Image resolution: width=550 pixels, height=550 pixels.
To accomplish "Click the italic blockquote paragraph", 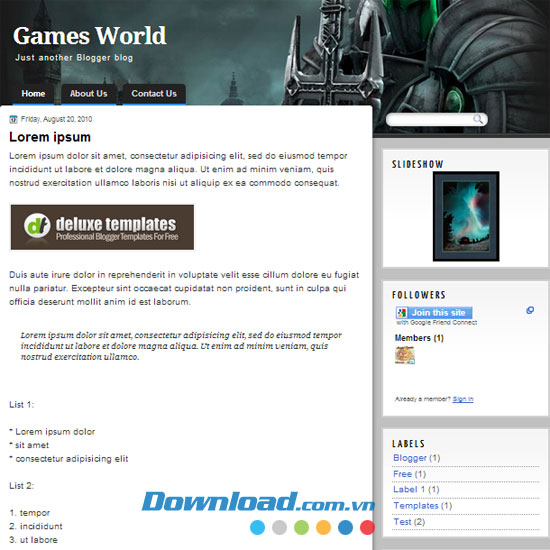I will pos(181,346).
